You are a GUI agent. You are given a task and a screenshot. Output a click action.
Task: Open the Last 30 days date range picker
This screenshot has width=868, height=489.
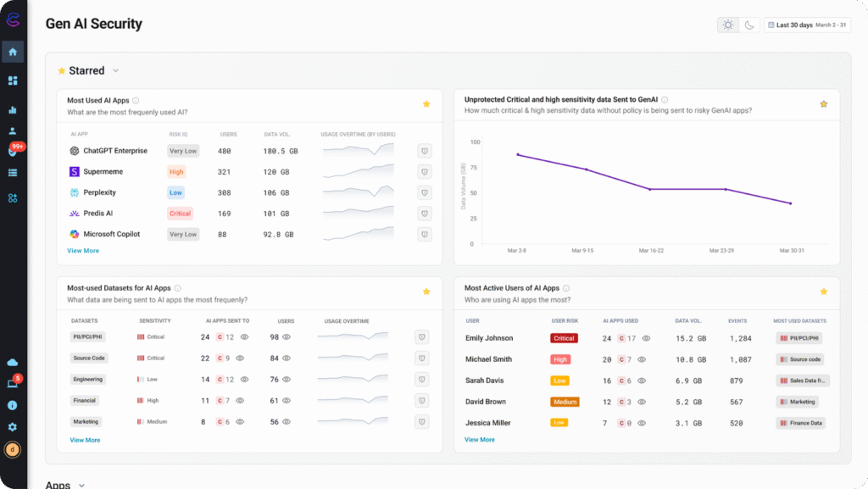808,25
